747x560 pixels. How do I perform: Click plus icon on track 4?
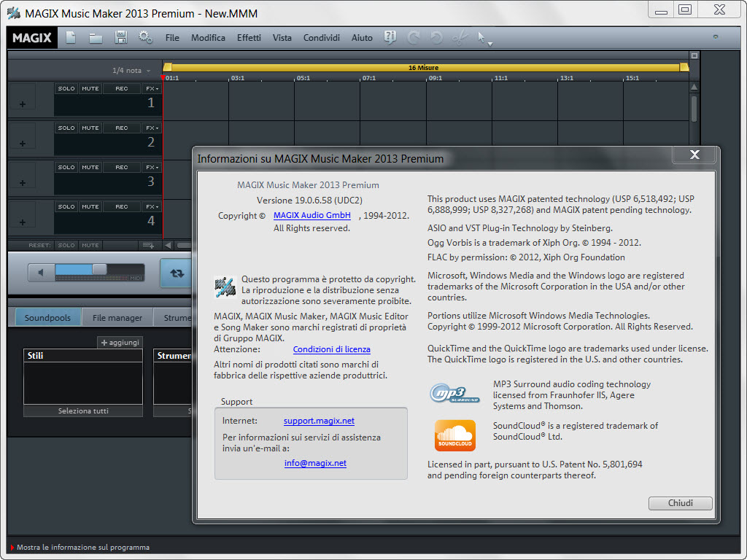click(x=23, y=222)
